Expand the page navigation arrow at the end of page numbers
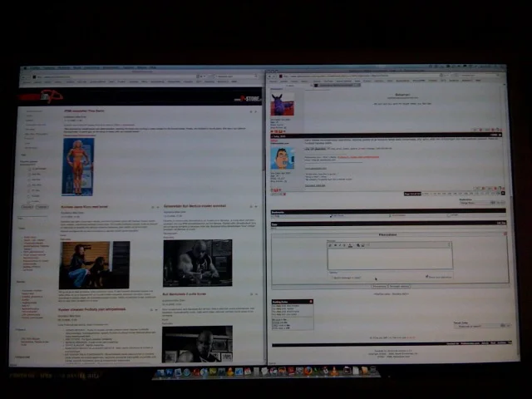532x399 pixels. click(x=501, y=194)
